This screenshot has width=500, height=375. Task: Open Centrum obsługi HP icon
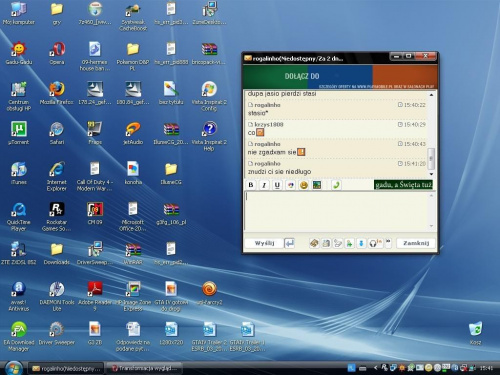(x=19, y=96)
